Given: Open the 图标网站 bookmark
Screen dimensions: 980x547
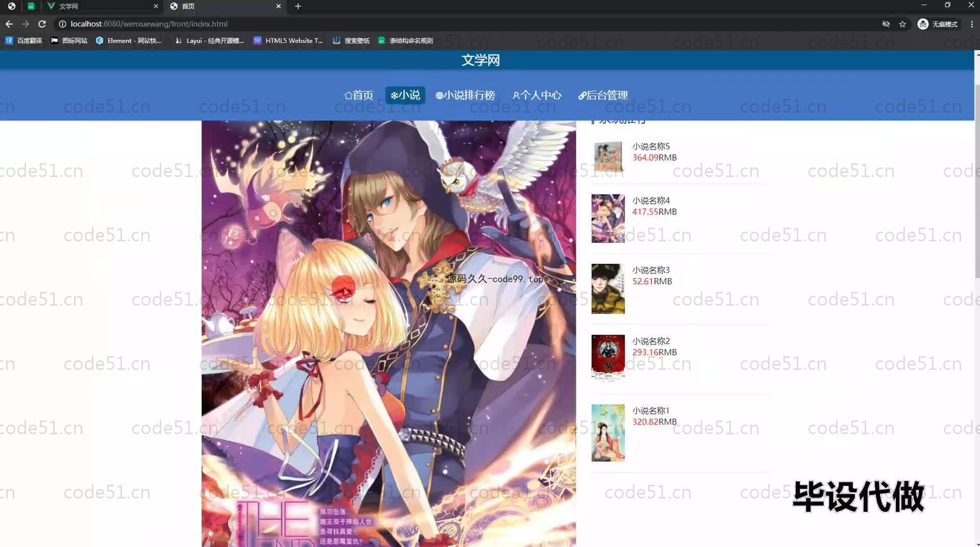Looking at the screenshot, I should pyautogui.click(x=69, y=40).
